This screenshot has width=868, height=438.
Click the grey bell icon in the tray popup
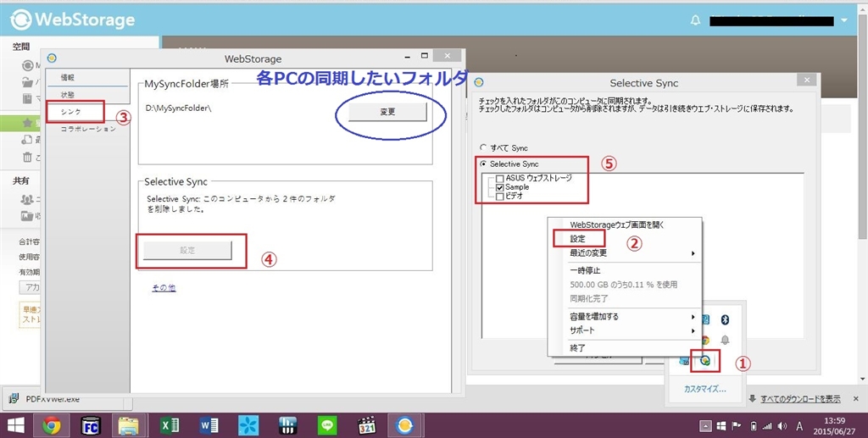click(725, 340)
